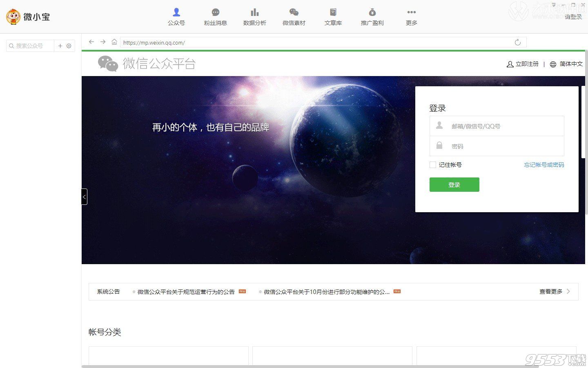Click the 搜索公众号 search box
Screen dimensions: 588x368
[30, 46]
